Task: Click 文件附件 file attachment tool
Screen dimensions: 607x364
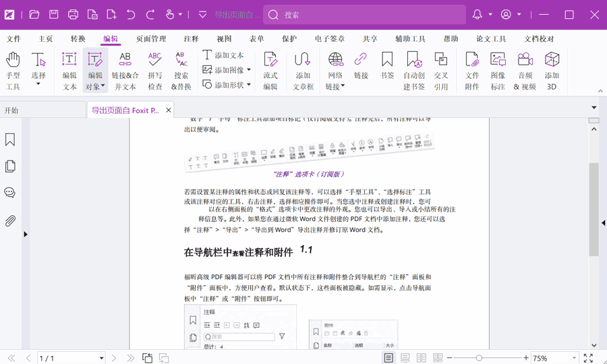Action: pos(472,70)
